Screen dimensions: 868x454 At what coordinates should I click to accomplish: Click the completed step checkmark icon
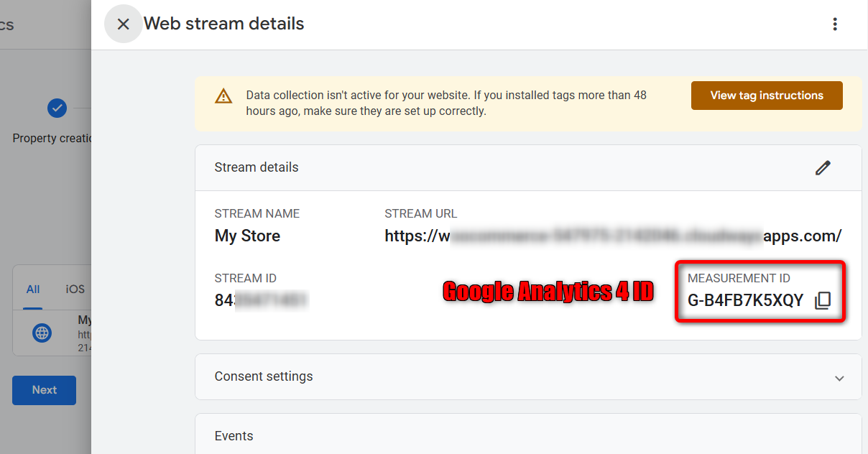coord(57,108)
